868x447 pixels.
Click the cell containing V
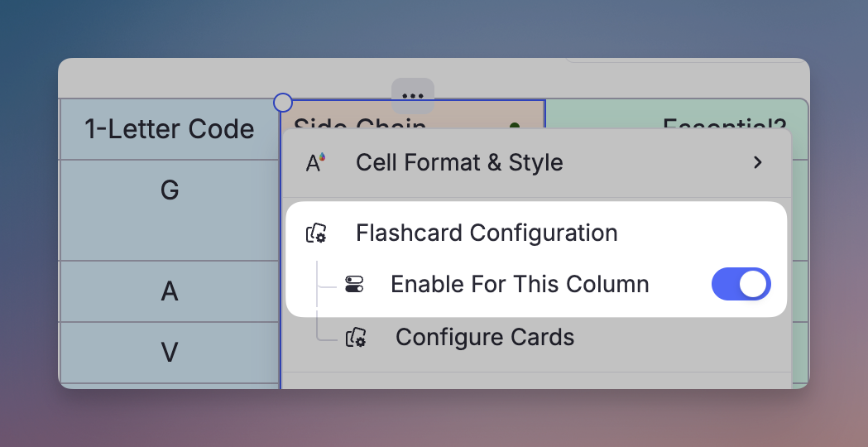click(170, 353)
